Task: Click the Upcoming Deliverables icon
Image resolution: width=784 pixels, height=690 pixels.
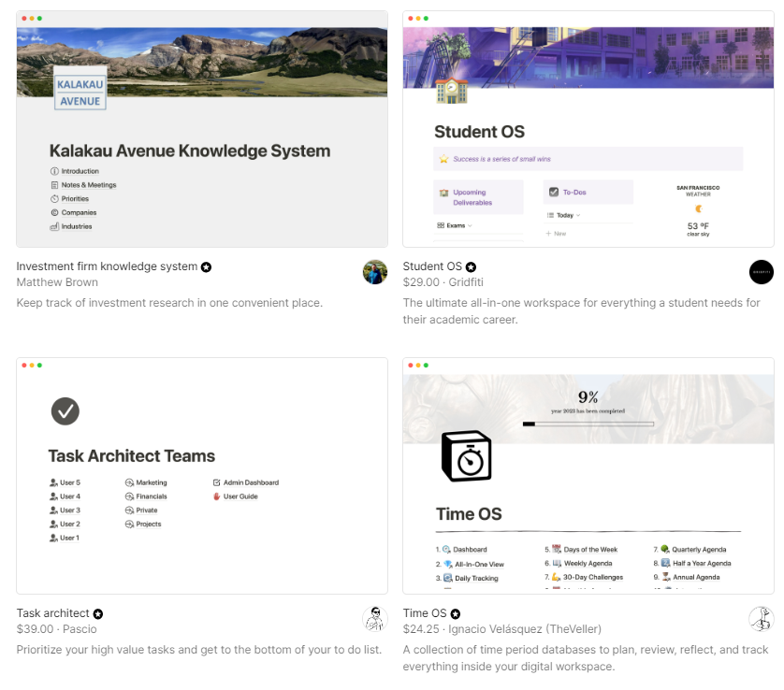Action: click(443, 193)
